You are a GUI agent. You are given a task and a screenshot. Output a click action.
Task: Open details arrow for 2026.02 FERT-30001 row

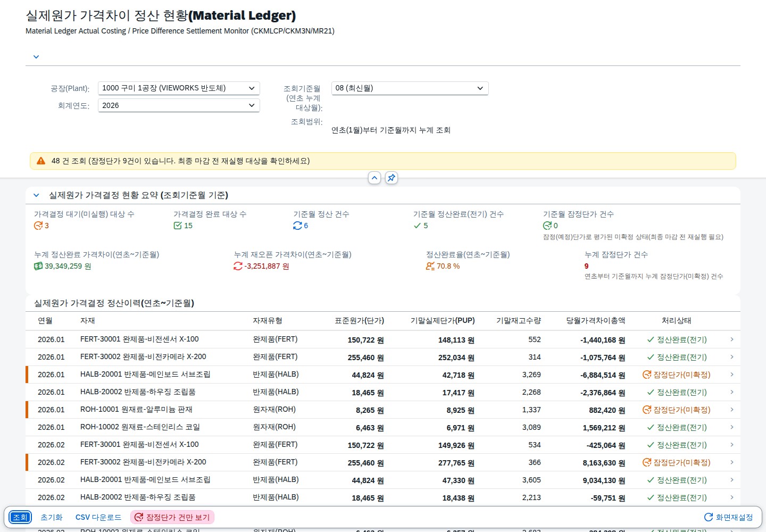732,445
